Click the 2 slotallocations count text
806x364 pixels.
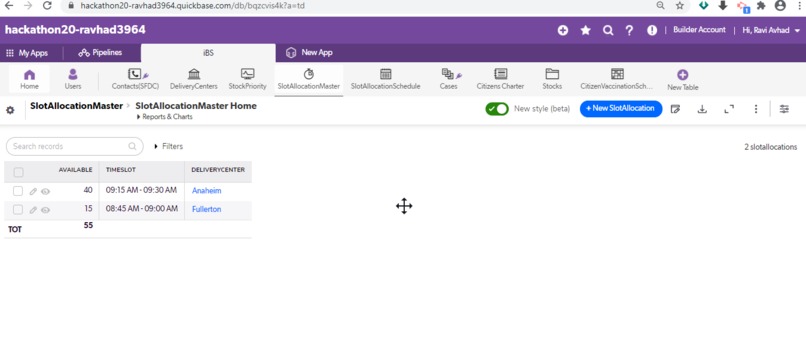pos(771,147)
